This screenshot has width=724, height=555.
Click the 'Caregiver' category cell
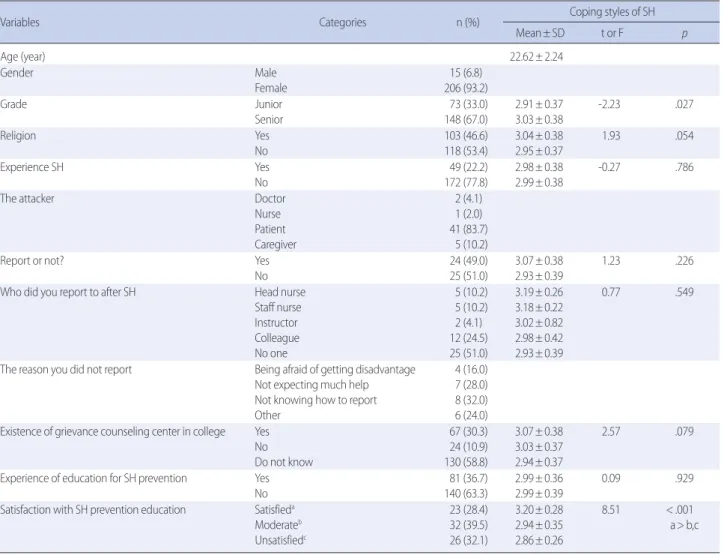point(275,245)
